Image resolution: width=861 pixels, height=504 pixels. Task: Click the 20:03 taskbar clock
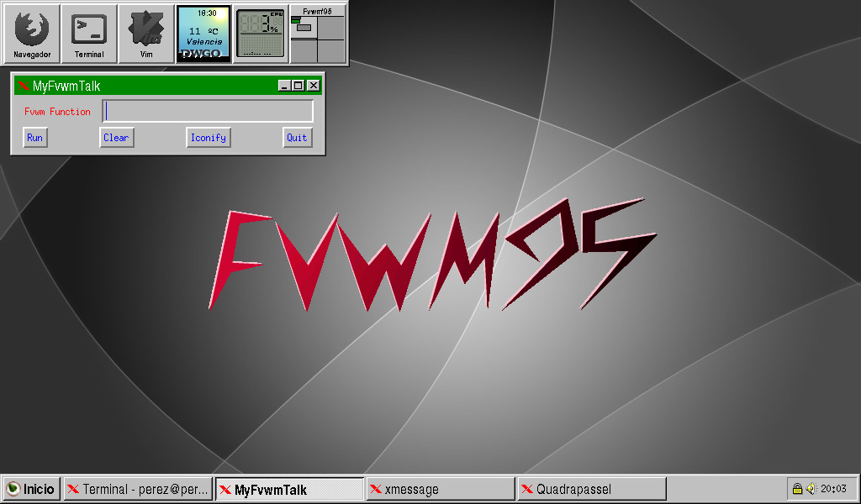click(833, 489)
